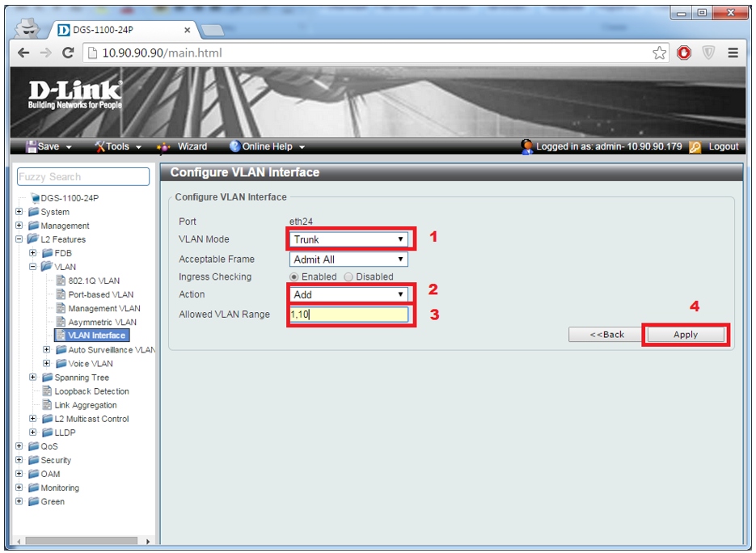Image resolution: width=756 pixels, height=553 pixels.
Task: Select the Disabled ingress checking radio
Action: pyautogui.click(x=349, y=276)
